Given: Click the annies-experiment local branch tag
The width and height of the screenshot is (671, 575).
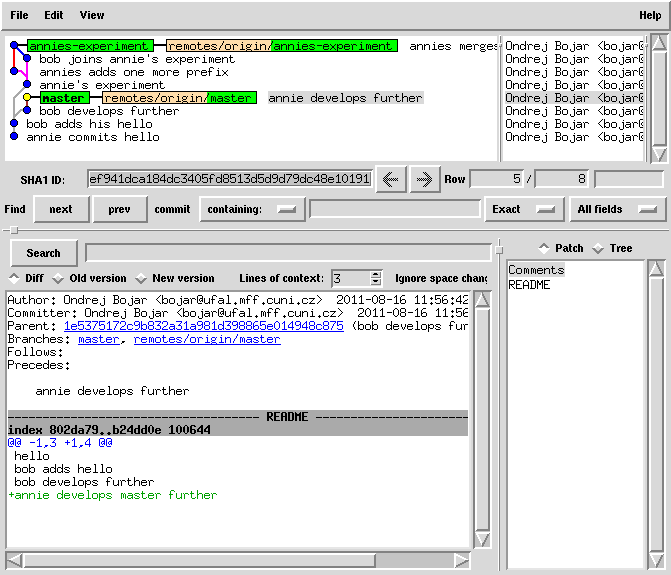Looking at the screenshot, I should (89, 46).
